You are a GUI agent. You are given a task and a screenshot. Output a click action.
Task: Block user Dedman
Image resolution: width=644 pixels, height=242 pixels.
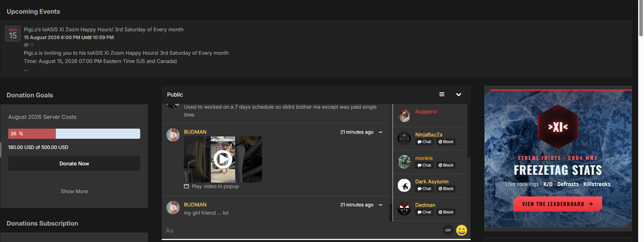tap(446, 212)
